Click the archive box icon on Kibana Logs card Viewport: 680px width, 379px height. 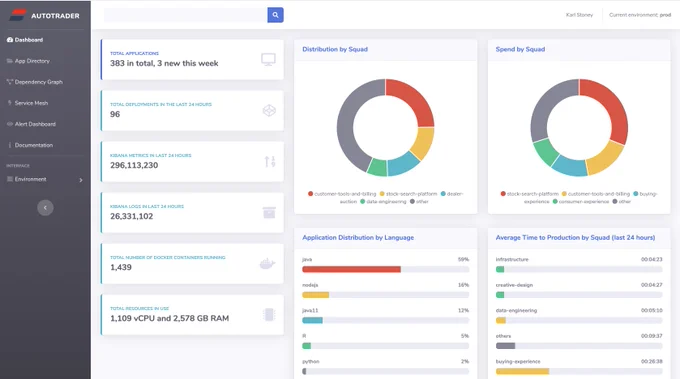tap(269, 212)
